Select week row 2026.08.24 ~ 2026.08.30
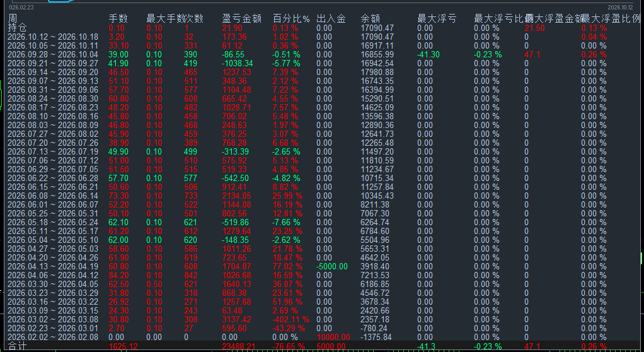 point(53,98)
